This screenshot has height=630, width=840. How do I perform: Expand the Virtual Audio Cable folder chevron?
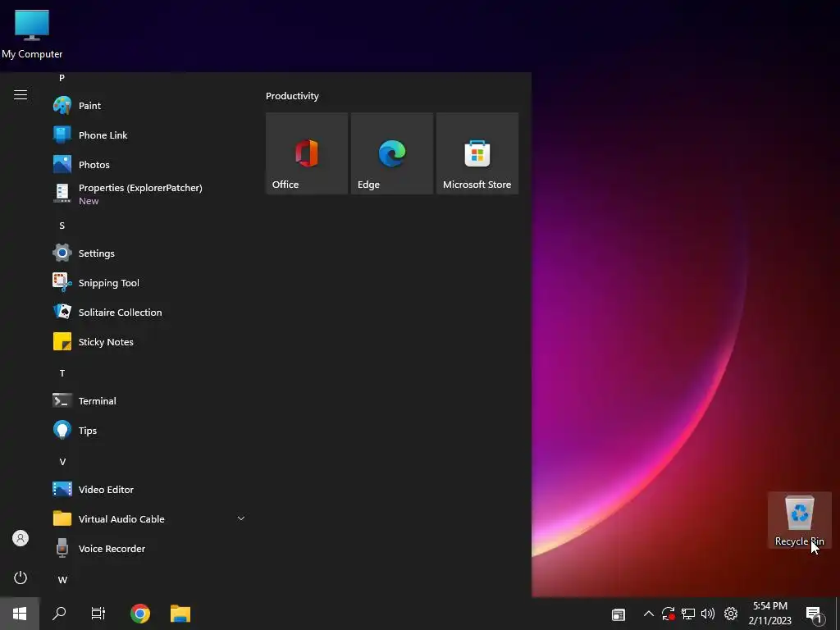tap(241, 518)
